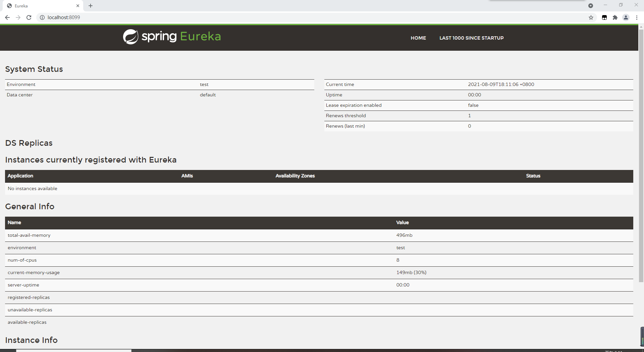
Task: Click the General Info heading
Action: click(30, 206)
